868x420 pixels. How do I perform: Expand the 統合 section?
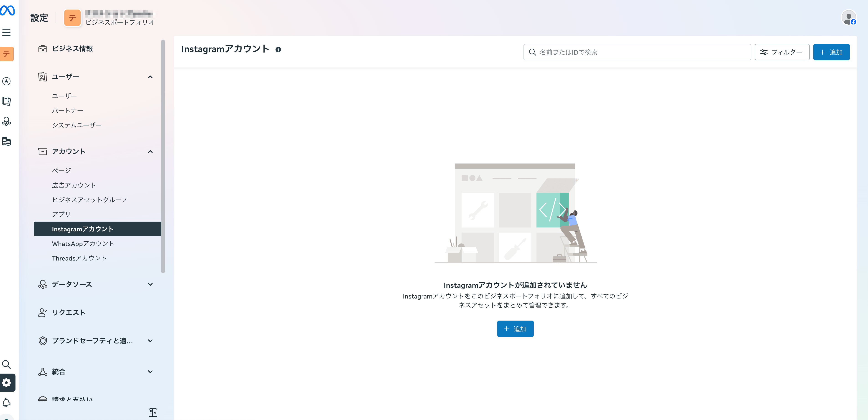pyautogui.click(x=150, y=372)
